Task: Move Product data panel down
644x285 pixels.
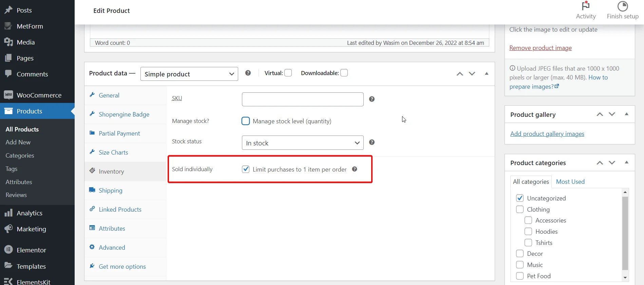Action: [x=472, y=74]
